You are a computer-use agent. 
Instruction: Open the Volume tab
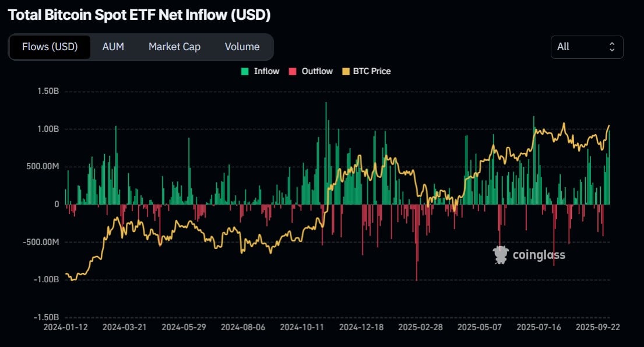point(242,47)
